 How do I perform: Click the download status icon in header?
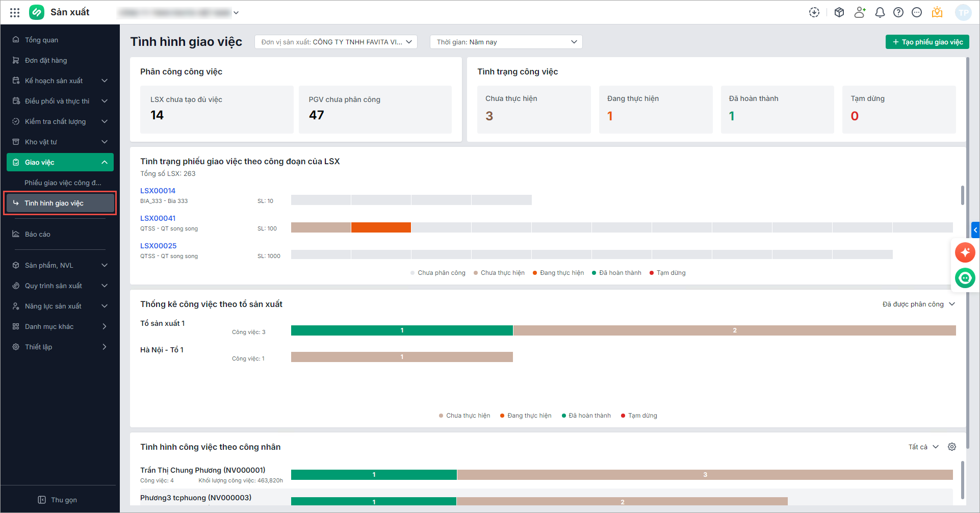click(814, 12)
